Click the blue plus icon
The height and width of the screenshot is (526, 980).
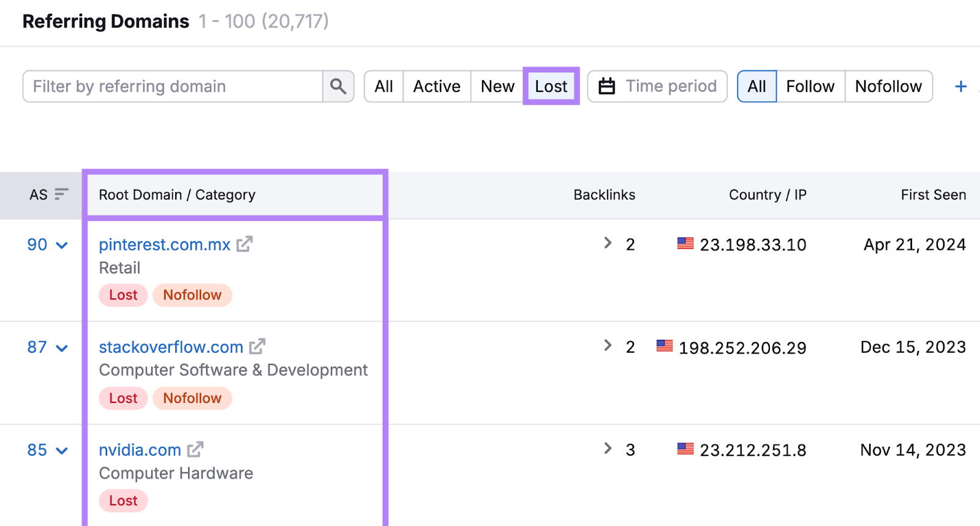tap(960, 86)
